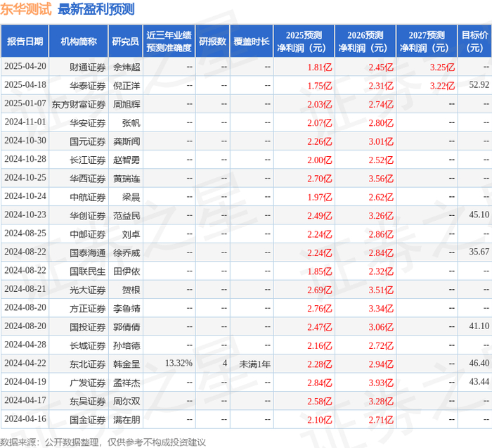This screenshot has width=492, height=448.
Task: Click the 2027预测净利润 column header
Action: coord(427,41)
